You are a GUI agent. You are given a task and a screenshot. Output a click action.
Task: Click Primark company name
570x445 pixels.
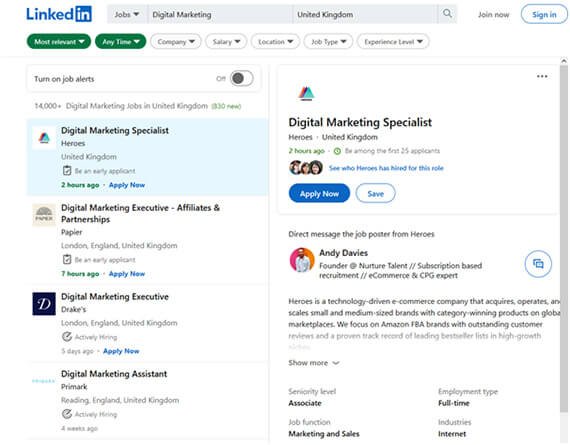(x=74, y=386)
